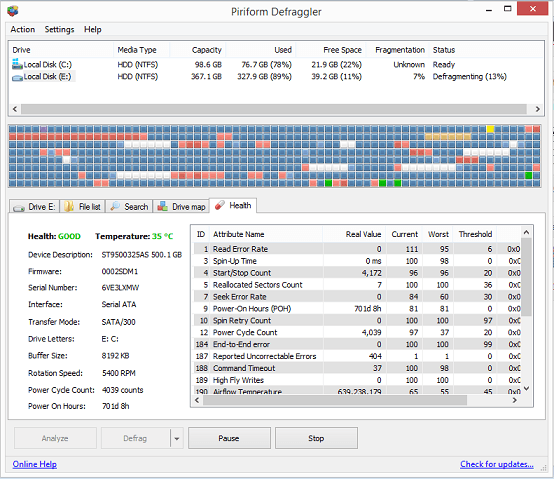Image resolution: width=554 pixels, height=479 pixels.
Task: Click the Defraggler app icon in title bar
Action: pos(13,11)
